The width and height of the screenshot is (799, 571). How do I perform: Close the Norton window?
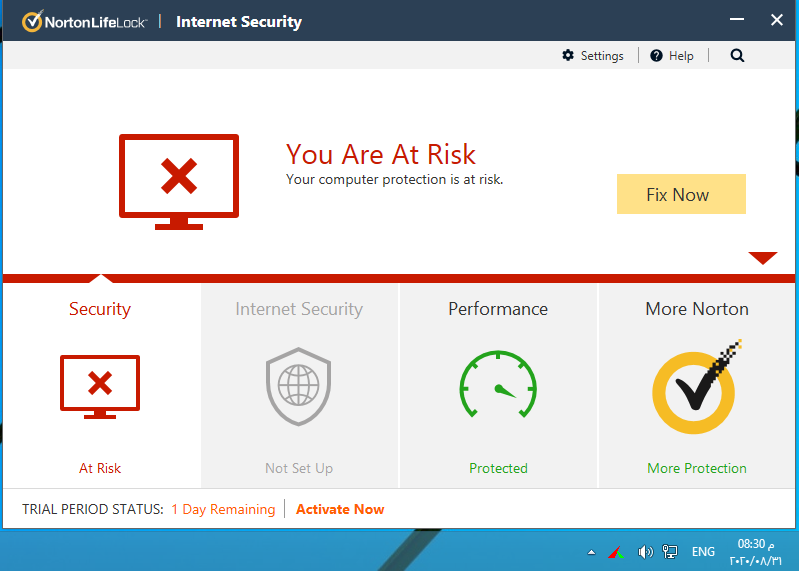[777, 20]
